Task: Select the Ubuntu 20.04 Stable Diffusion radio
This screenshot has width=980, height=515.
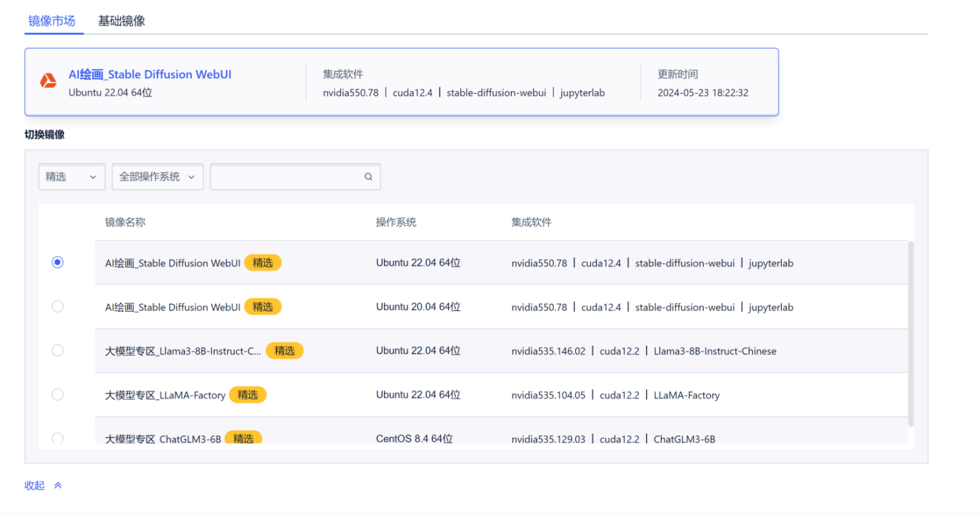Action: coord(58,306)
